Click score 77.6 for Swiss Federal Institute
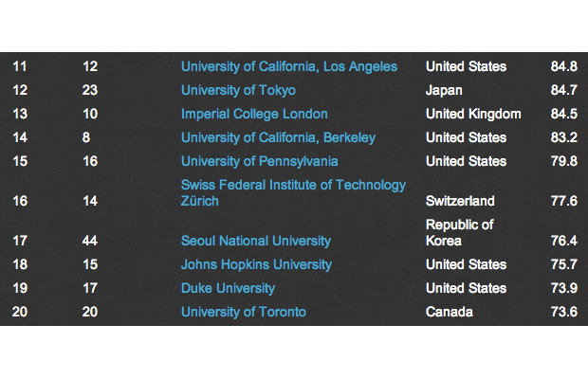Image resolution: width=588 pixels, height=379 pixels. (563, 201)
